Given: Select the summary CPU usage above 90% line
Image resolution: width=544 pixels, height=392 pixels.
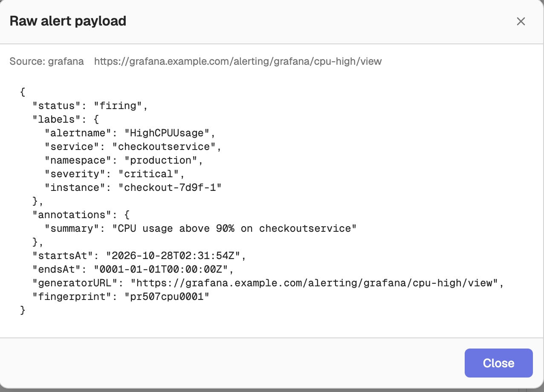Looking at the screenshot, I should [x=200, y=228].
